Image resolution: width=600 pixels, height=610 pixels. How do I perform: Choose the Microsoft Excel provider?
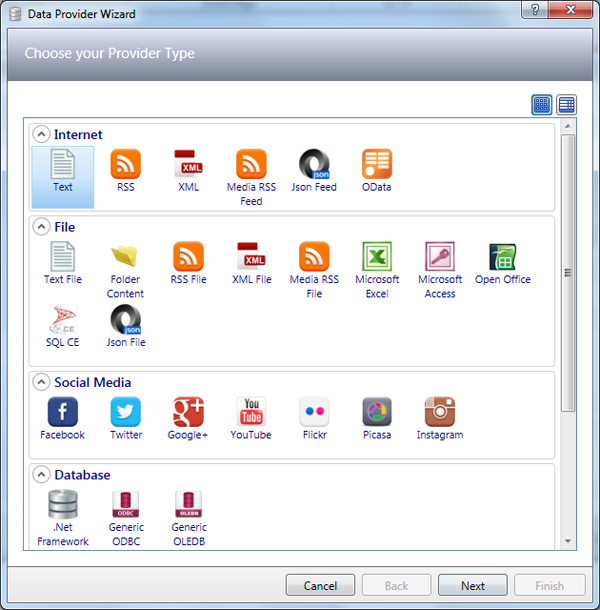377,270
